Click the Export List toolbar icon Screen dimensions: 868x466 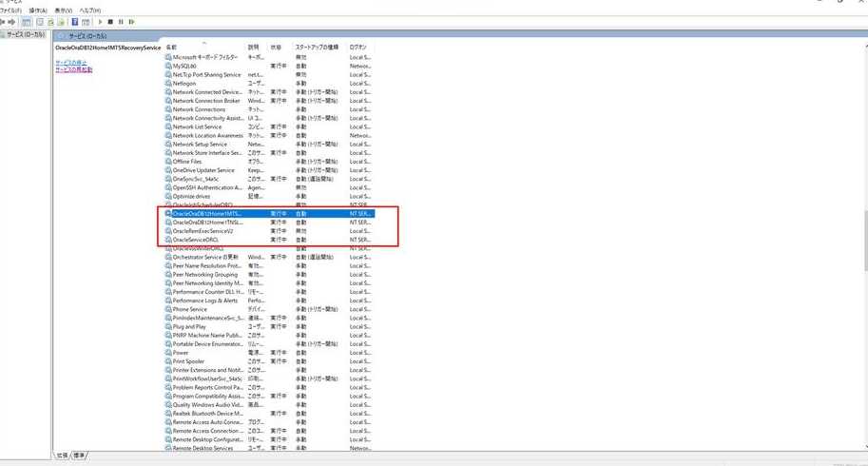(61, 22)
